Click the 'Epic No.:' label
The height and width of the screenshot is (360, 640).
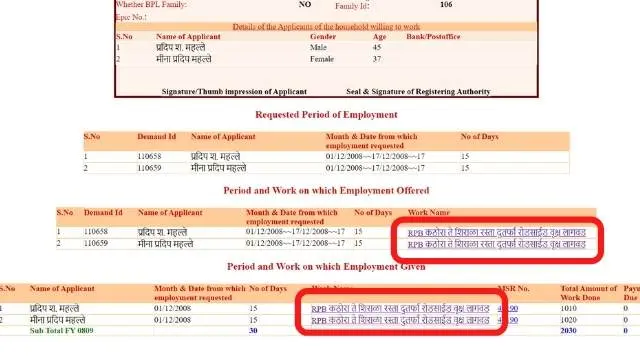pos(131,17)
